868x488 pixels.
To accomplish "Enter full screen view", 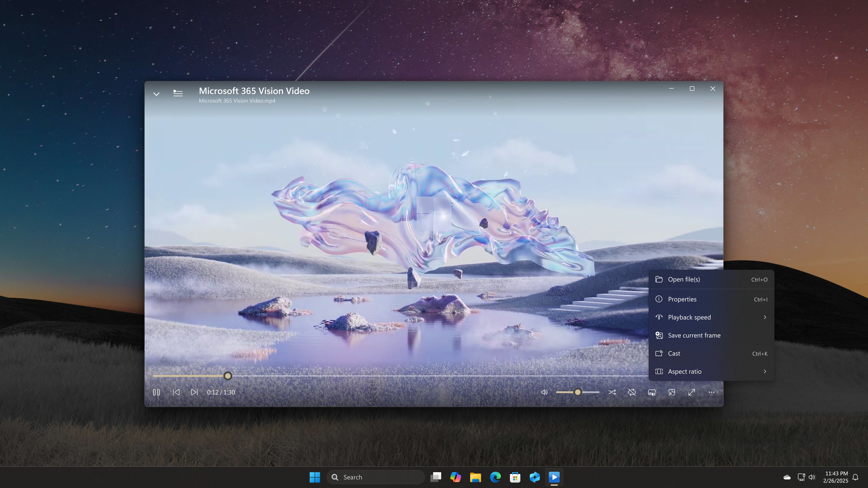I will (691, 392).
